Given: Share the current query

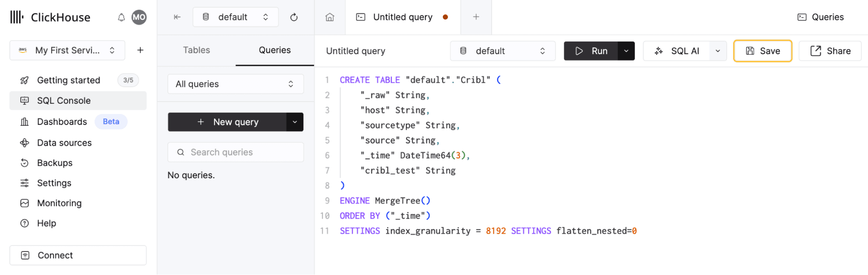Looking at the screenshot, I should coord(830,51).
